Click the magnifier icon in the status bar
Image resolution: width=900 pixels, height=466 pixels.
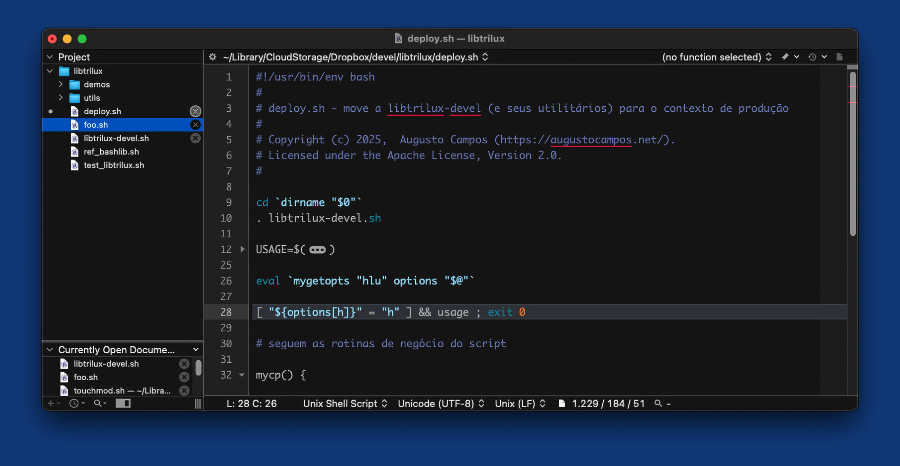(x=658, y=403)
